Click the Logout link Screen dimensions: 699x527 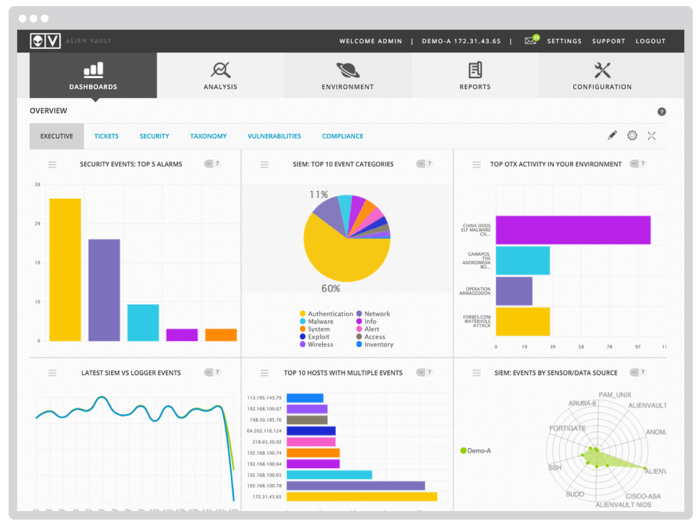pos(650,41)
